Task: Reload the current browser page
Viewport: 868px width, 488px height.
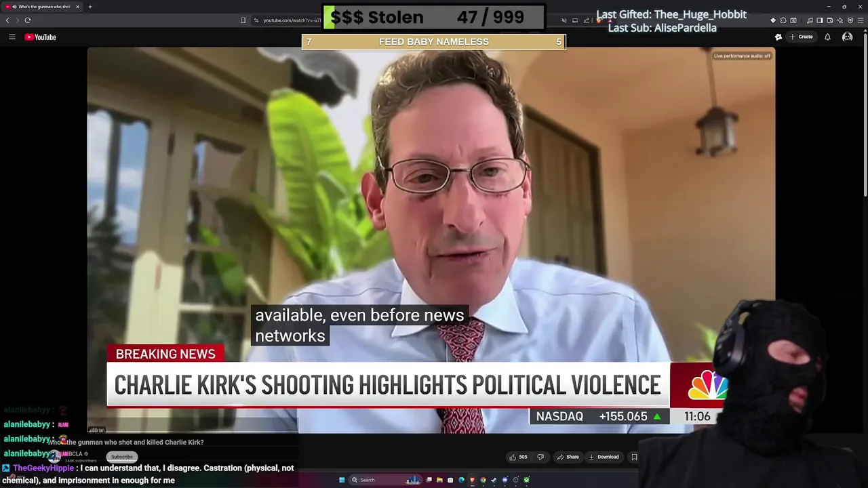Action: (28, 20)
